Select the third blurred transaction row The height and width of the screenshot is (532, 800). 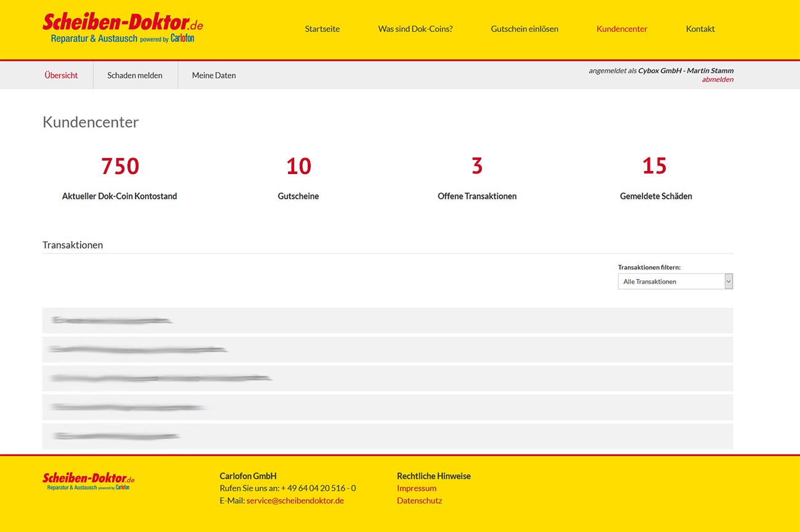pyautogui.click(x=388, y=378)
